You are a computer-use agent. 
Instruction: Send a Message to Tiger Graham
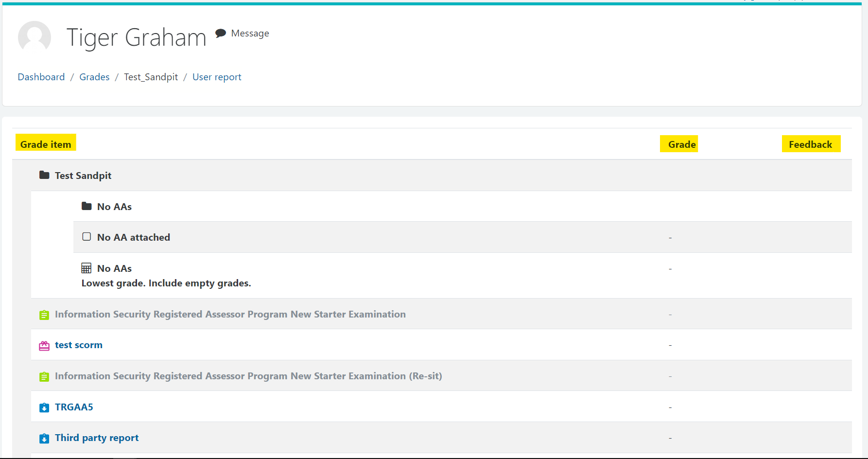250,33
